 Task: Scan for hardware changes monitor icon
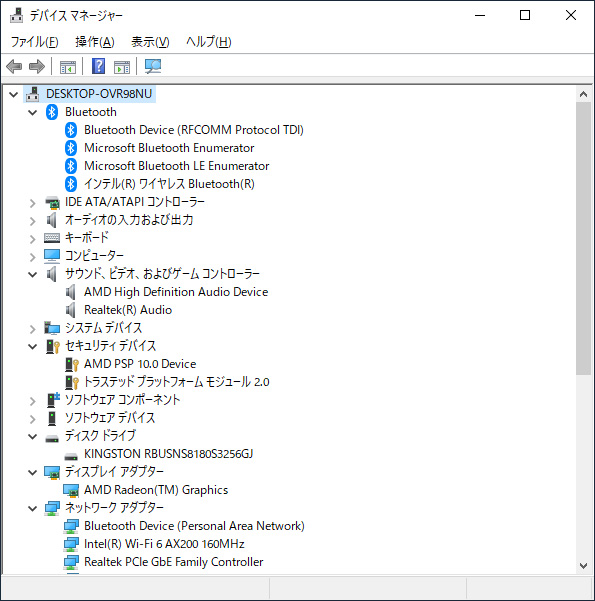point(153,66)
